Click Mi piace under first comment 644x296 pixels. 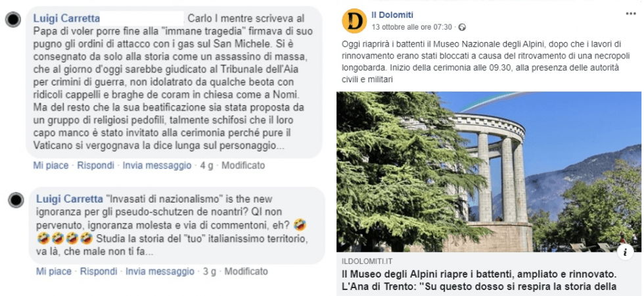[x=51, y=166]
